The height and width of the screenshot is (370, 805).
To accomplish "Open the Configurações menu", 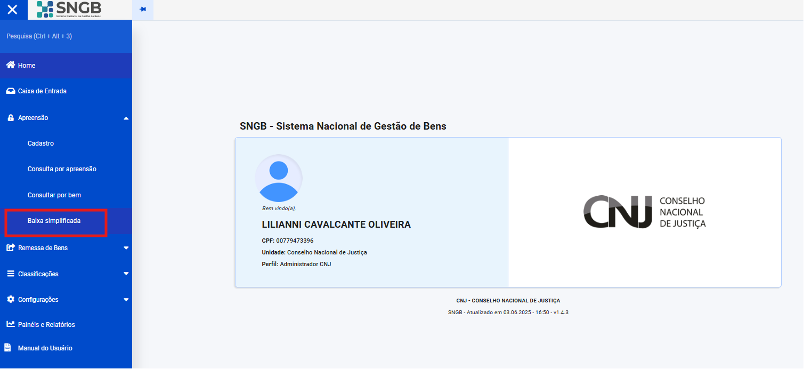I will click(66, 299).
